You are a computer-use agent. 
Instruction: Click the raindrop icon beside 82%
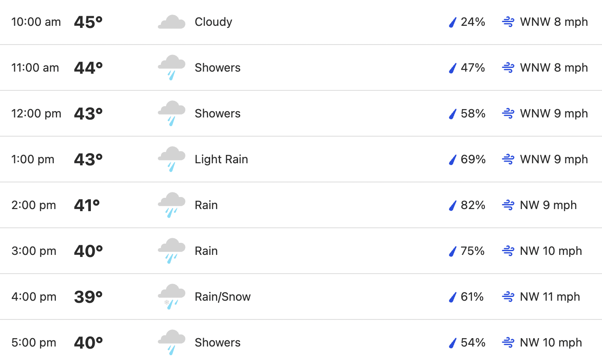pos(453,205)
